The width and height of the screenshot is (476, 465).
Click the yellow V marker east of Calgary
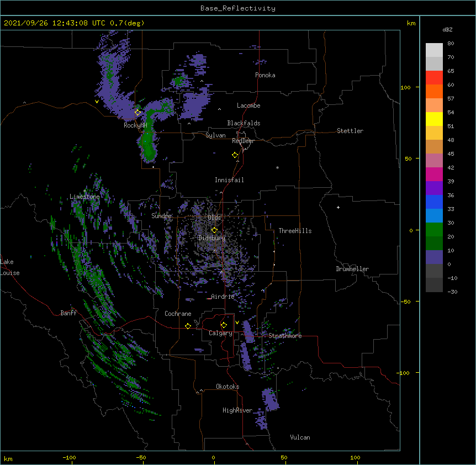pyautogui.click(x=237, y=323)
